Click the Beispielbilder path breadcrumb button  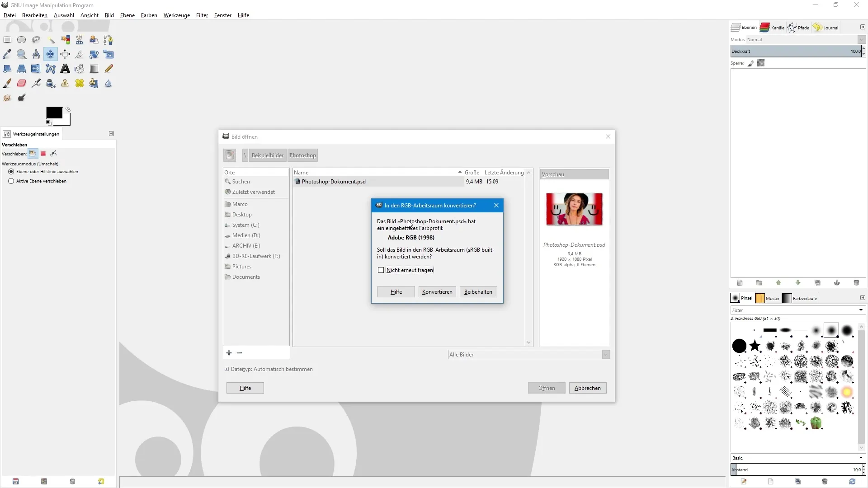[x=267, y=155]
